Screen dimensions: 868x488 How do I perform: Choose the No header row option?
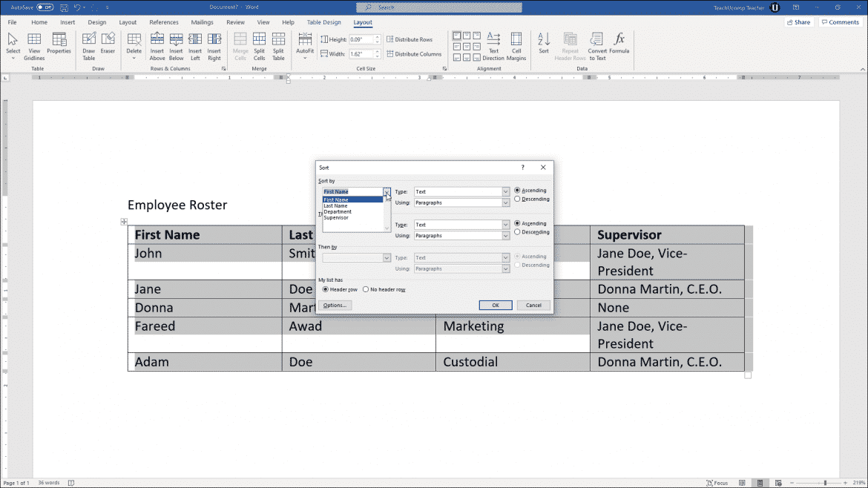point(366,289)
